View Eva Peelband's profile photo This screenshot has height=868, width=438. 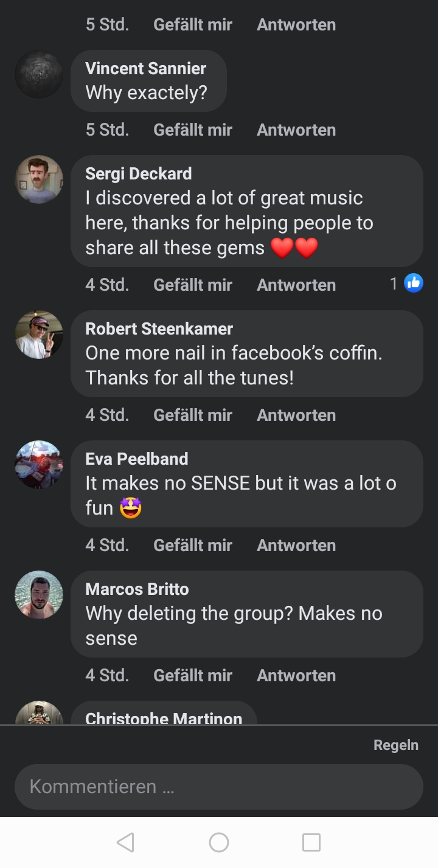tap(39, 465)
